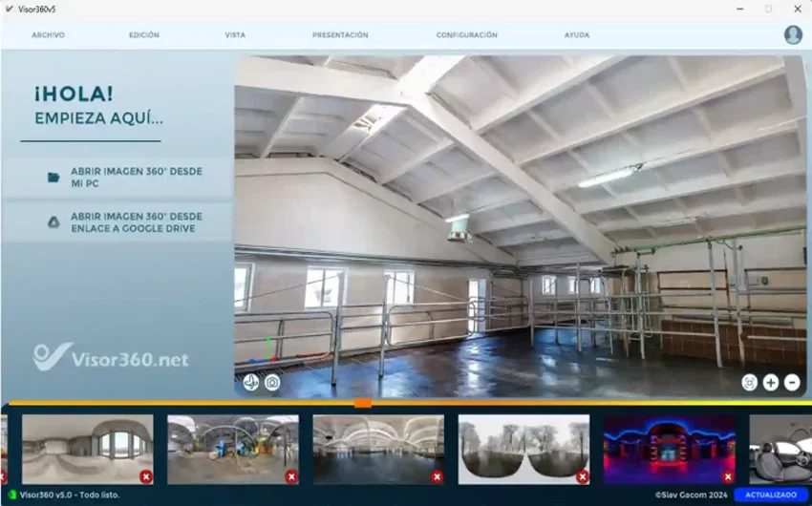Click the reset view icon beside zoom buttons
Viewport: 812px width, 506px height.
(x=749, y=382)
